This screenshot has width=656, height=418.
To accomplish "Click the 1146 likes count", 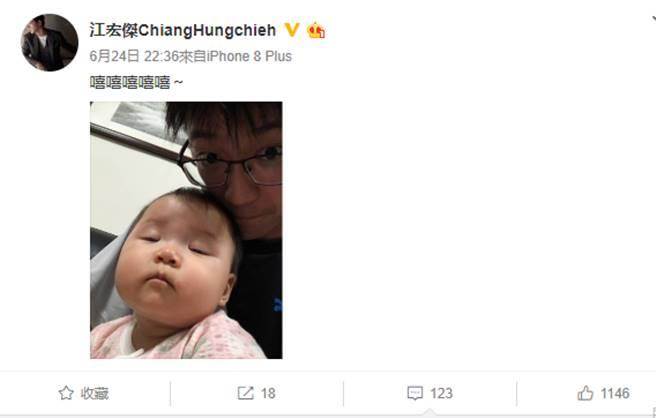I will 615,393.
